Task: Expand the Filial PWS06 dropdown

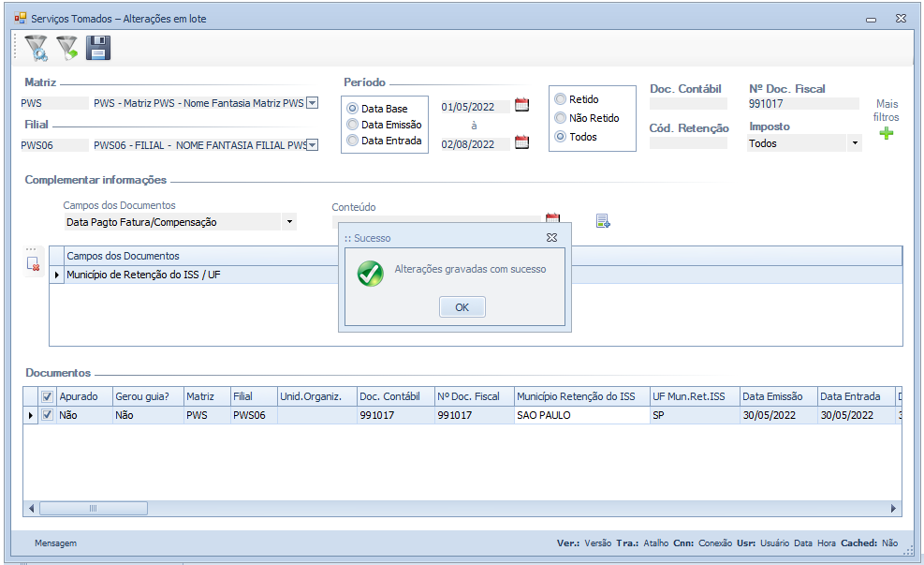Action: [313, 145]
